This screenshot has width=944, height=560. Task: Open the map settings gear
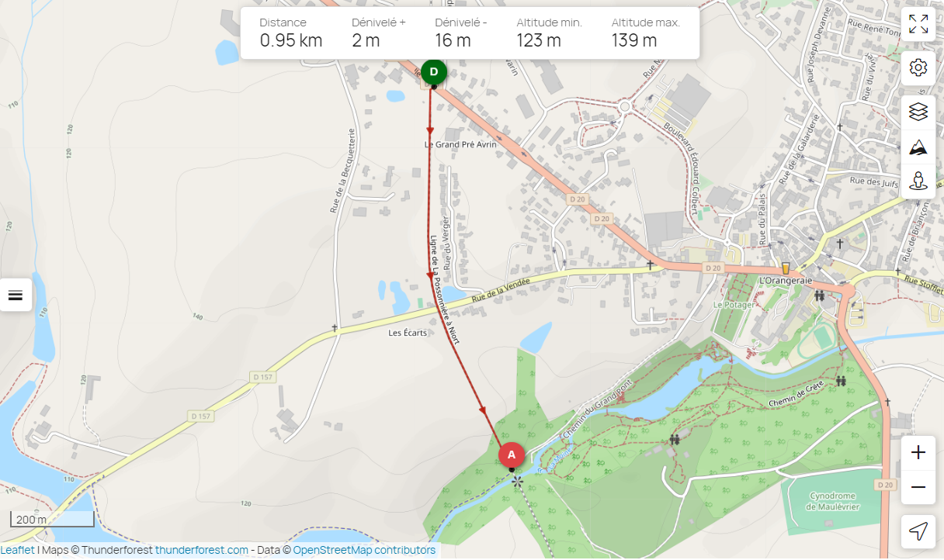[918, 67]
